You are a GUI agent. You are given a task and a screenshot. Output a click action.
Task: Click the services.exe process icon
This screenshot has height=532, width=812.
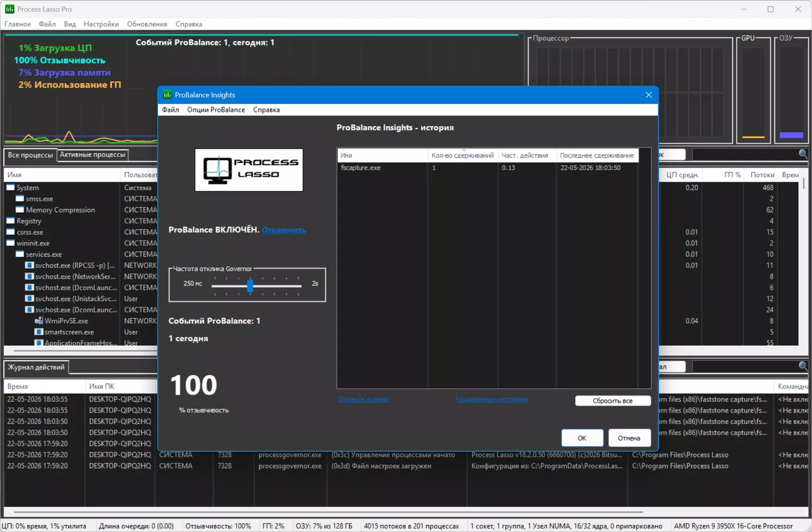click(x=20, y=255)
